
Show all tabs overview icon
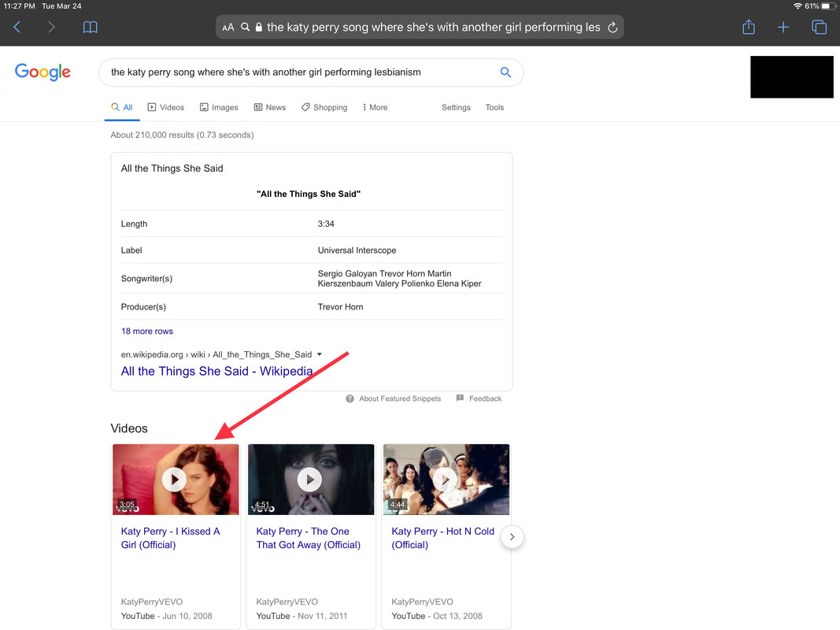[819, 27]
